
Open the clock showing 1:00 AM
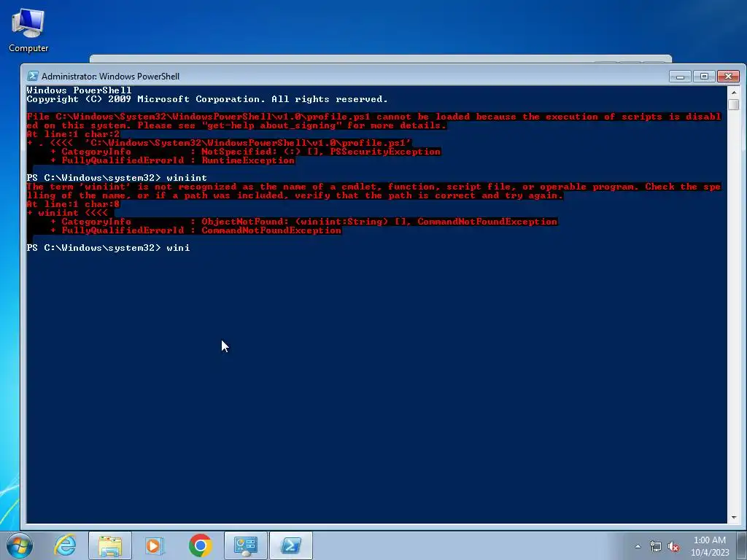click(710, 545)
